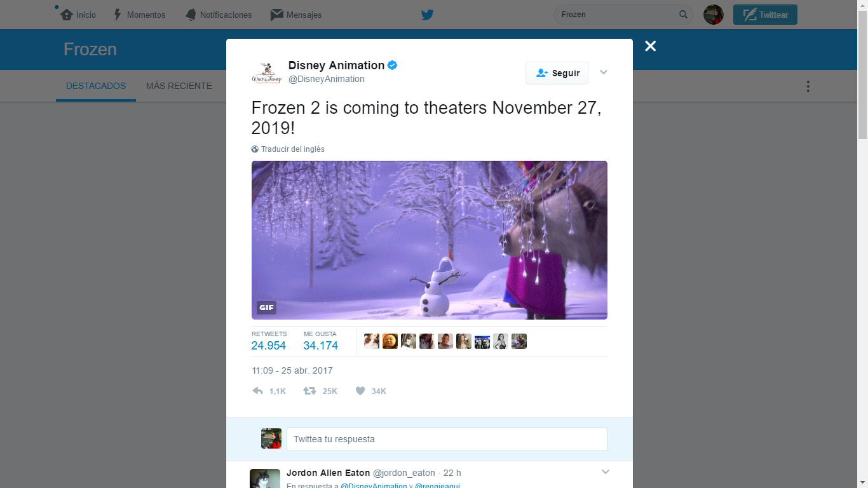Click the Twittear compose button
Viewport: 868px width, 488px height.
pyautogui.click(x=765, y=15)
